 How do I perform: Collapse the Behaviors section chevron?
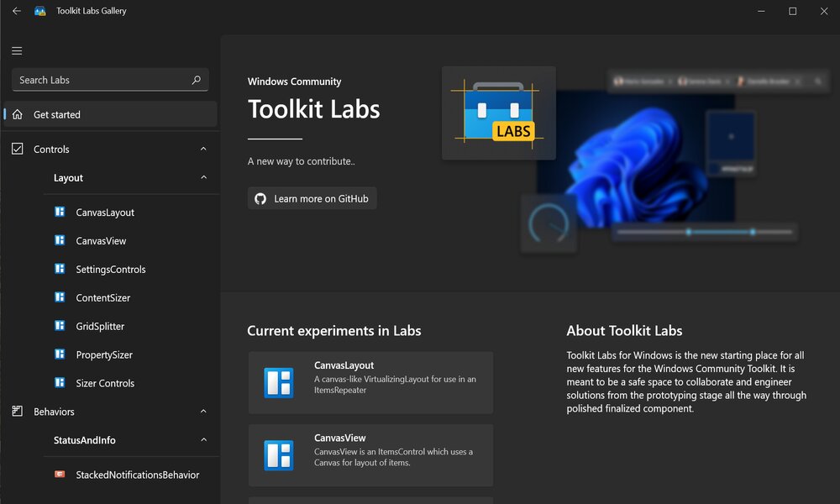click(203, 412)
